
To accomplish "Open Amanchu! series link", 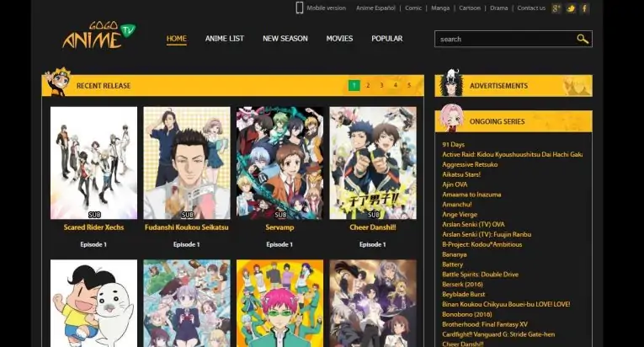I will click(457, 205).
